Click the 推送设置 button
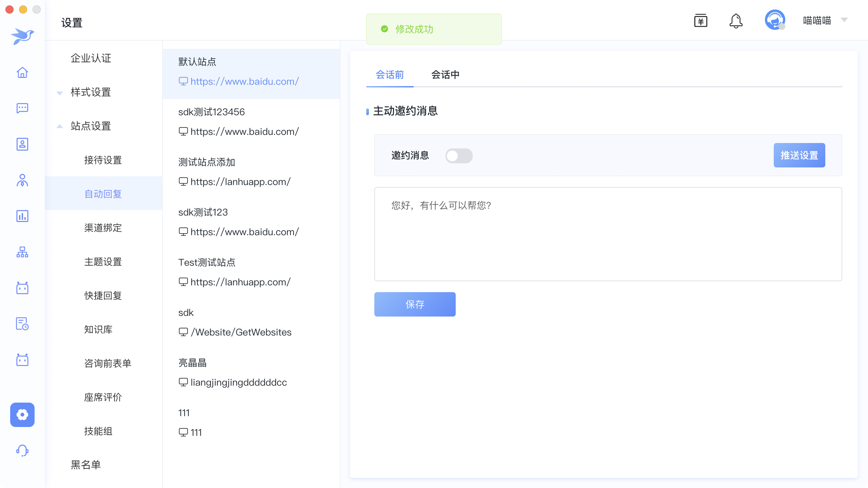 coord(799,155)
